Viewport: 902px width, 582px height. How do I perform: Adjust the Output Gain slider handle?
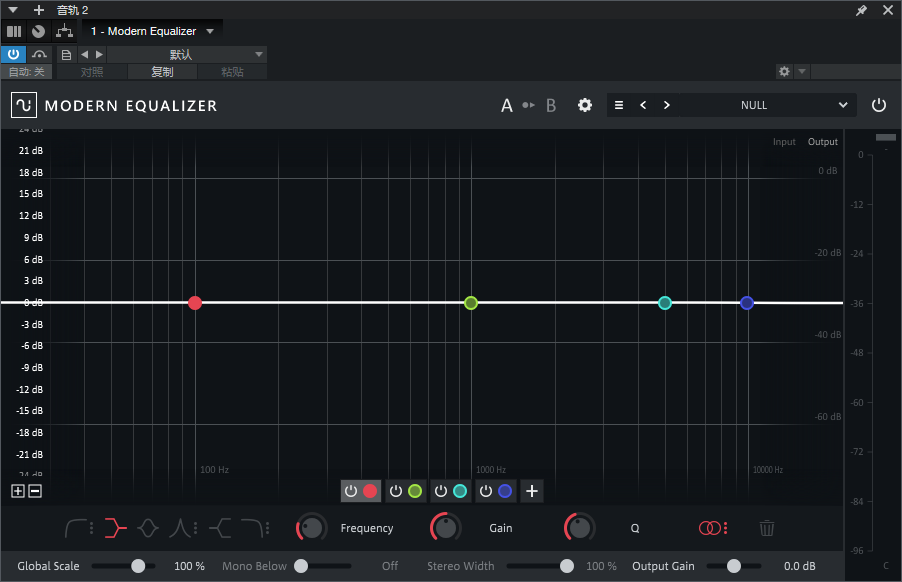pos(733,566)
